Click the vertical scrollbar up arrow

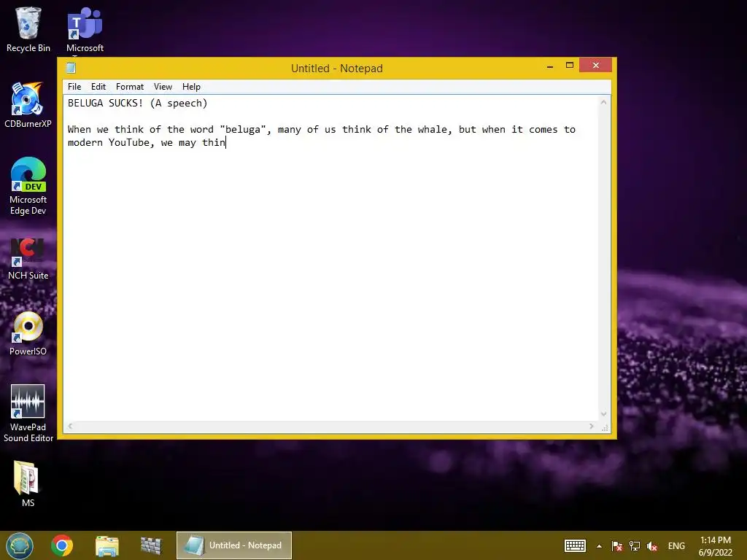[x=603, y=102]
